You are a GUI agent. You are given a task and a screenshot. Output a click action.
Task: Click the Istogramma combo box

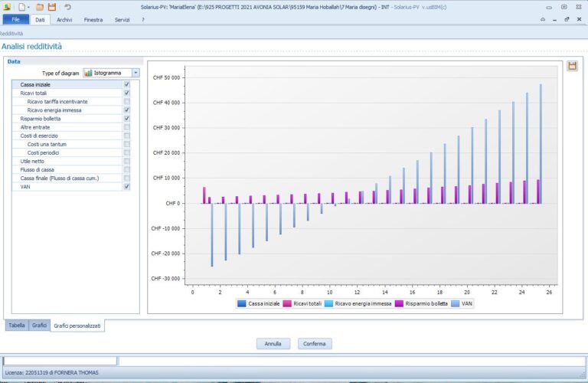coord(111,73)
